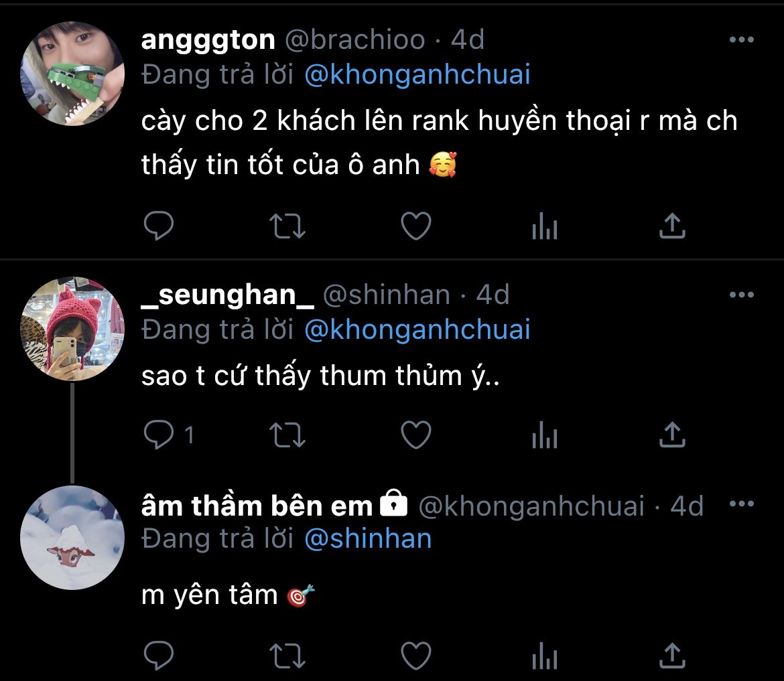This screenshot has width=784, height=681.
Task: Open _seunghan_'s avatar with red hat
Action: [x=72, y=329]
